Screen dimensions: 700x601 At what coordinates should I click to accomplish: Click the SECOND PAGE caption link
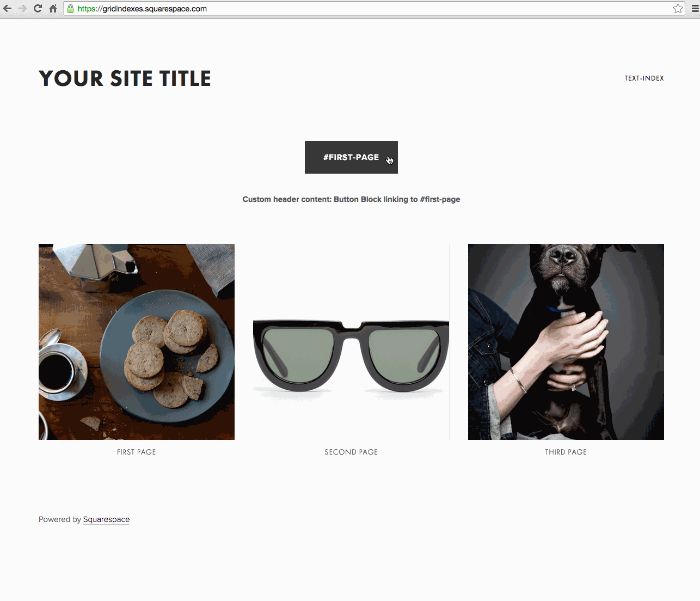point(351,452)
